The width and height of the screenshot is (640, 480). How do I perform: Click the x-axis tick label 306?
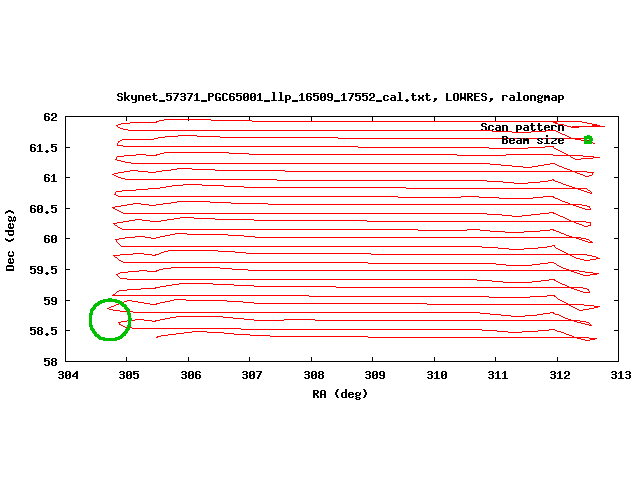coord(191,375)
